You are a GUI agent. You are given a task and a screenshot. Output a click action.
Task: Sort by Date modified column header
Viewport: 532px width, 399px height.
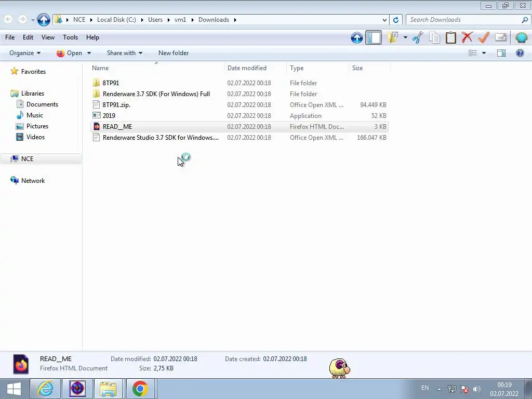(255, 68)
